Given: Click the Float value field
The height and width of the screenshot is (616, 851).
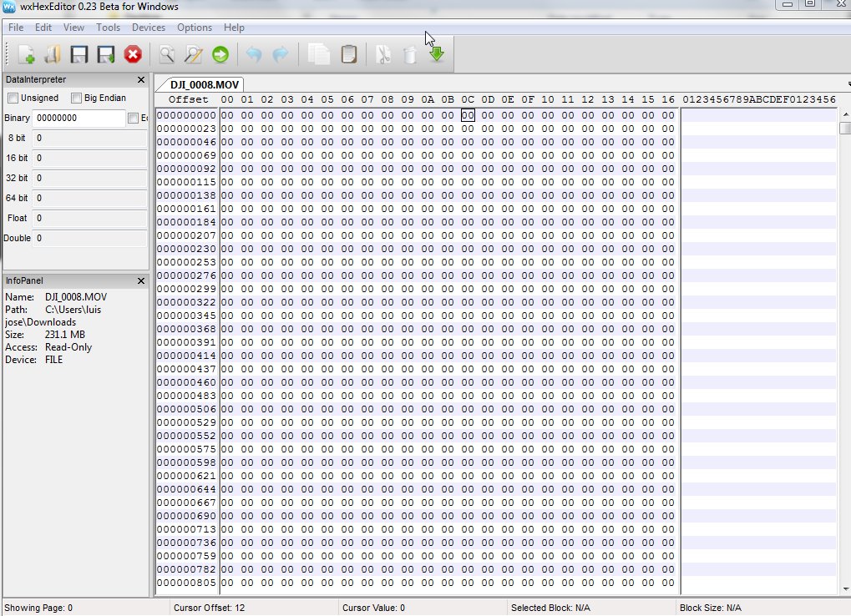Looking at the screenshot, I should pos(89,218).
